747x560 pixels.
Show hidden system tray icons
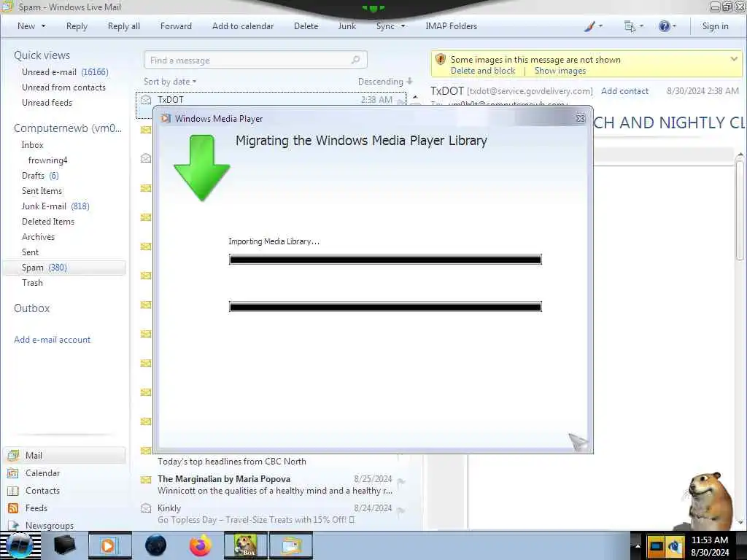point(638,545)
